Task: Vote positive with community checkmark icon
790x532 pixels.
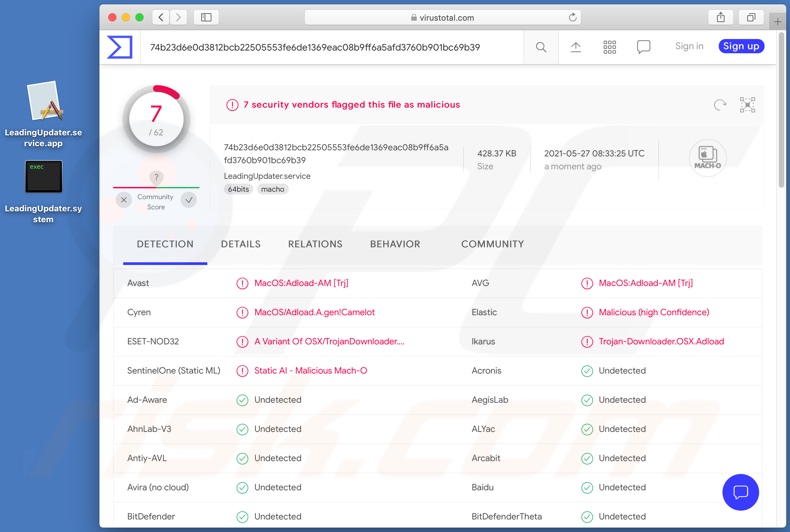Action: point(189,200)
